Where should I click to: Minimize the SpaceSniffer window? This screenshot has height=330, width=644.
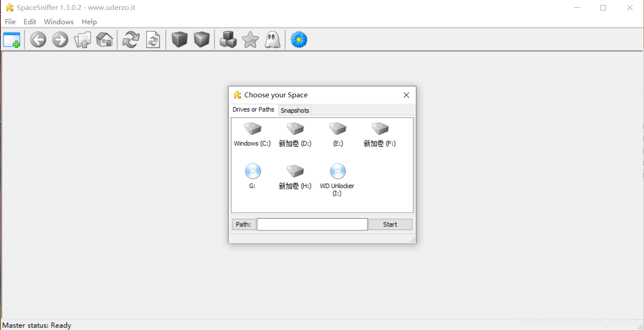577,8
